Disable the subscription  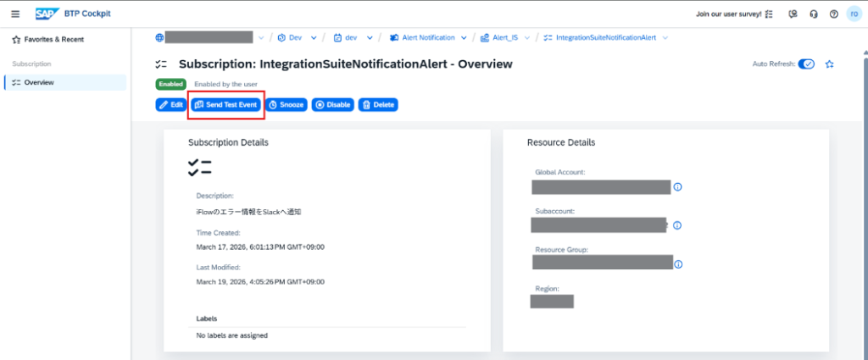(x=332, y=104)
